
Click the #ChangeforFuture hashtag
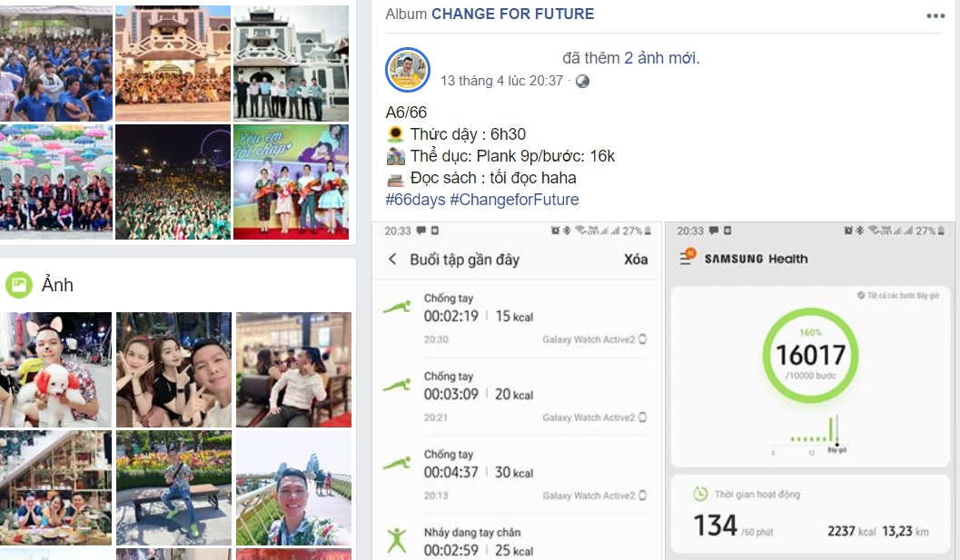tap(514, 200)
